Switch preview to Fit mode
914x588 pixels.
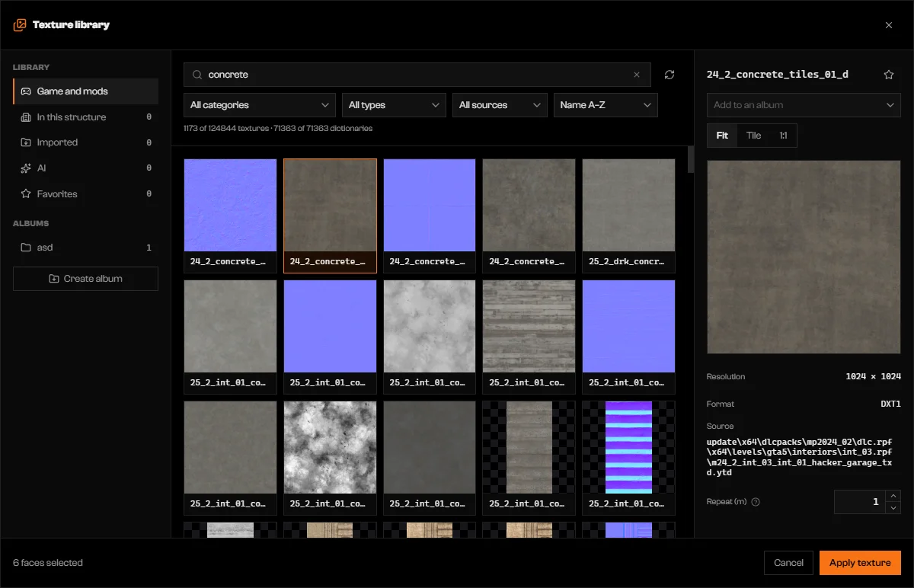coord(722,136)
